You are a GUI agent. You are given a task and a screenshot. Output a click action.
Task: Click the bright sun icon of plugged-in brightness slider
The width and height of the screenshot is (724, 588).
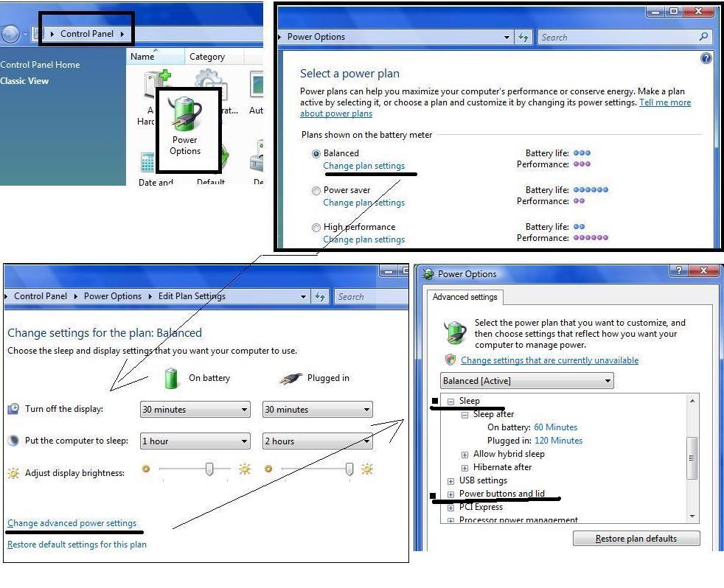[366, 469]
